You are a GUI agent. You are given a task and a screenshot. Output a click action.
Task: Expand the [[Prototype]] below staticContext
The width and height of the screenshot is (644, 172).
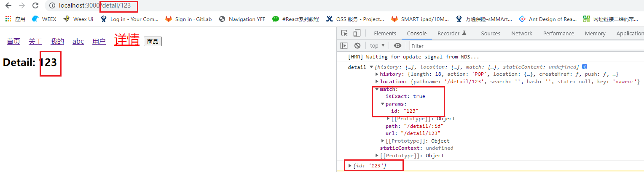(377, 156)
